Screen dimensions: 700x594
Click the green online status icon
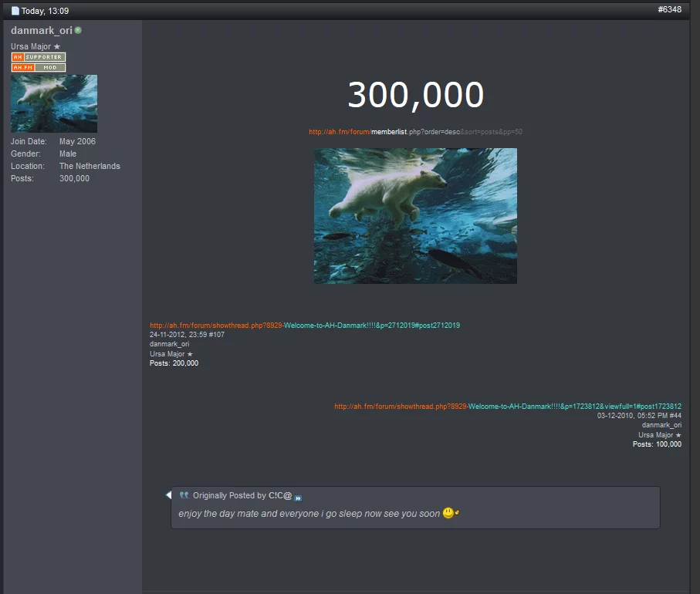[x=78, y=30]
